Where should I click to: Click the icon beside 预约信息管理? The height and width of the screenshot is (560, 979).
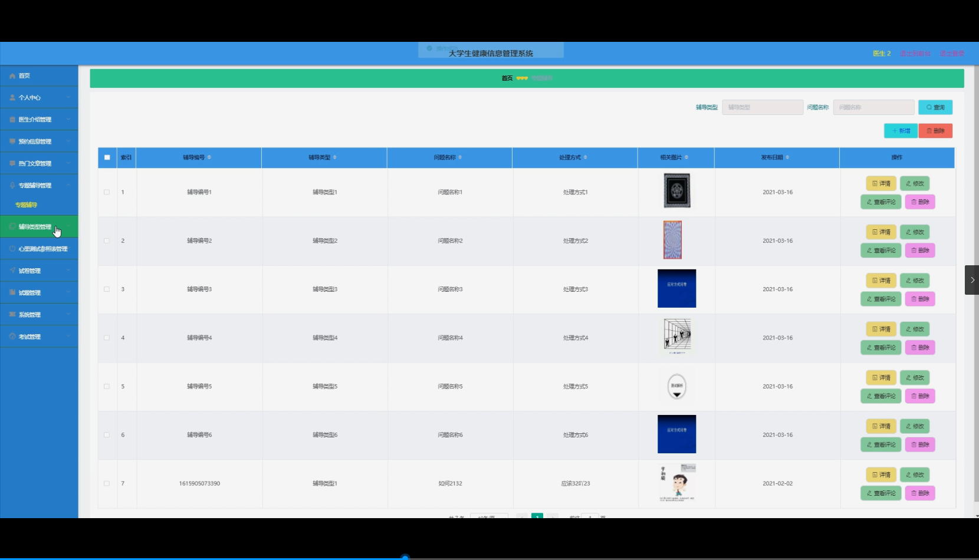tap(12, 141)
